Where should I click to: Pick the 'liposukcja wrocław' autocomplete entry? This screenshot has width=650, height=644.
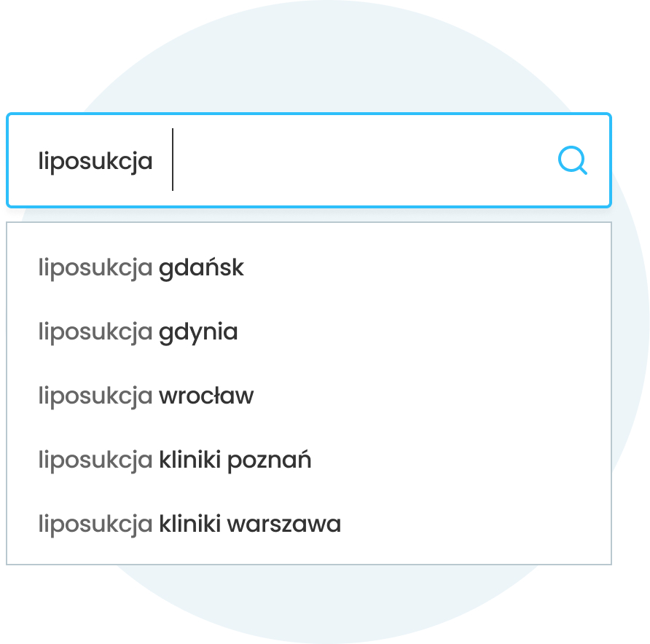309,396
